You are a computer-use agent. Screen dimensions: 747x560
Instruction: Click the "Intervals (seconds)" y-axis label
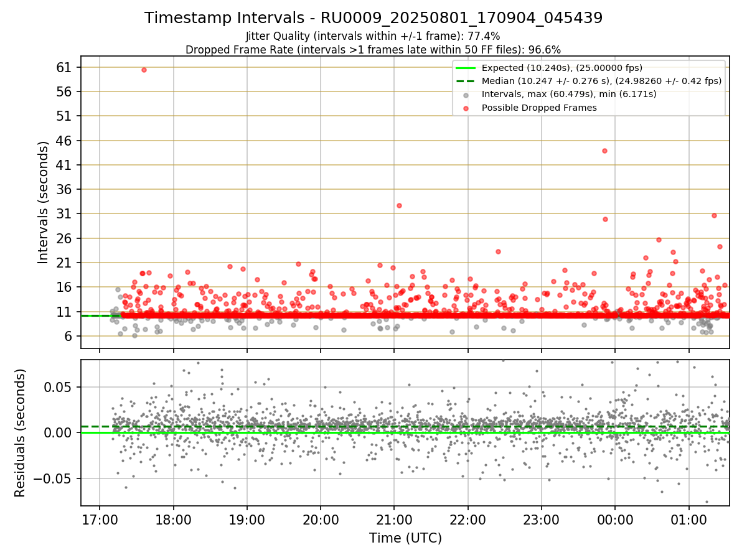pos(44,202)
